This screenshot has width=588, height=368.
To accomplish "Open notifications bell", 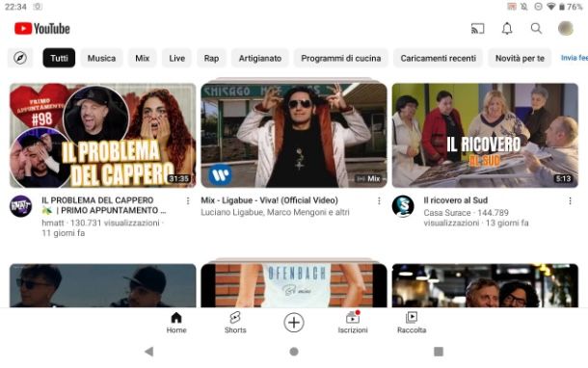I will coord(507,29).
